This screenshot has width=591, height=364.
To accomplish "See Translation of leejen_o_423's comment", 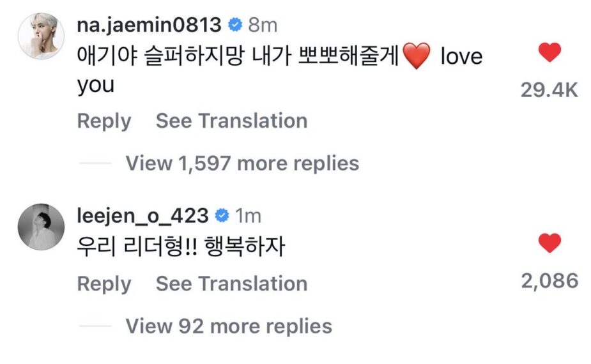I will pyautogui.click(x=231, y=284).
